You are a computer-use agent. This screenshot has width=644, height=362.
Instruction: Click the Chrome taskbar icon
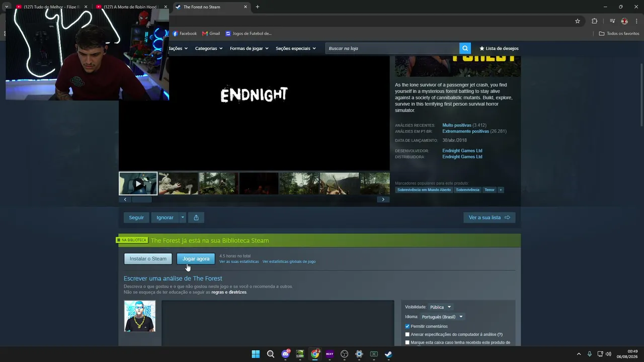point(315,354)
